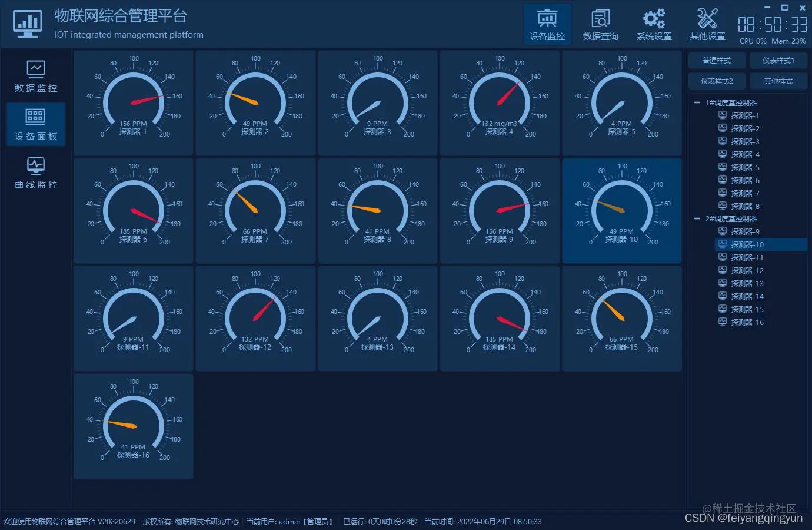This screenshot has width=812, height=530.
Task: Collapse the 2#调度室控制器 tree node
Action: pyautogui.click(x=697, y=218)
